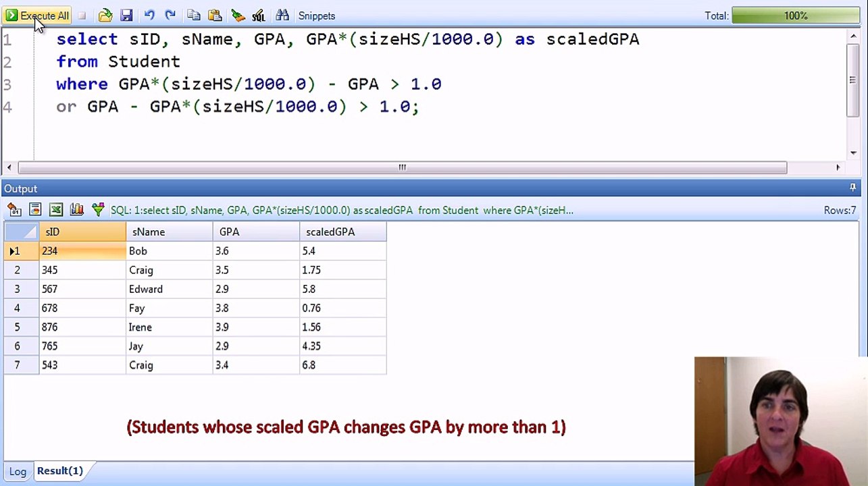Click the name cell Jay
Viewport: 868px width, 486px height.
click(x=170, y=346)
